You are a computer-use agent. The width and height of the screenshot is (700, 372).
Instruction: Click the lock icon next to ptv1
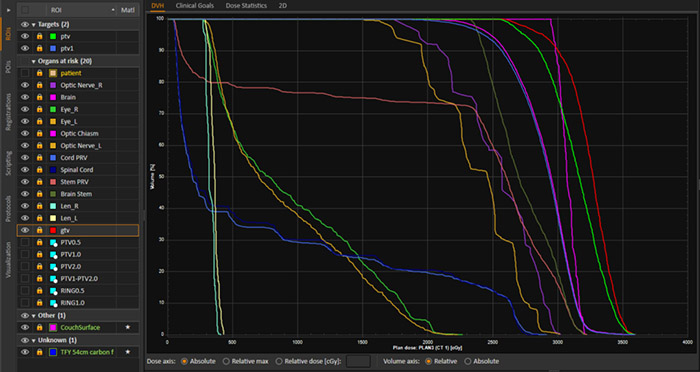[x=39, y=48]
